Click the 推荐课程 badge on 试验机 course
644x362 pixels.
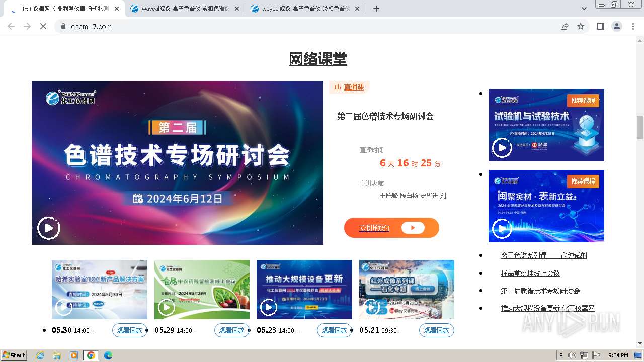pyautogui.click(x=583, y=100)
